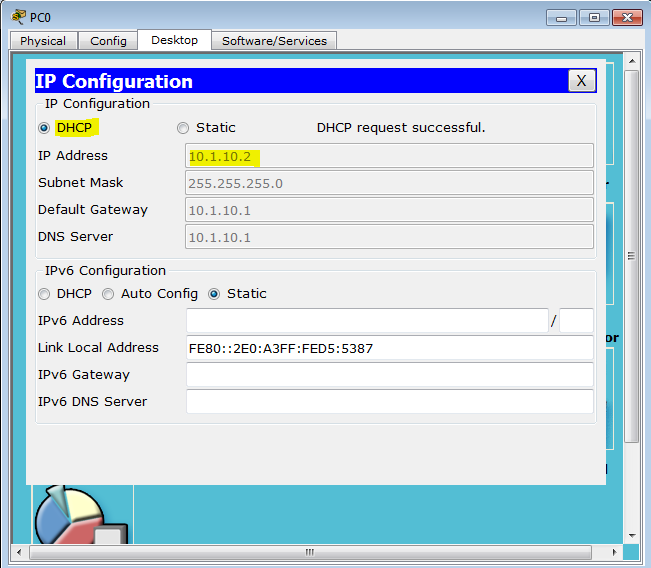Click the vertical scrollbar thumb

coord(632,257)
